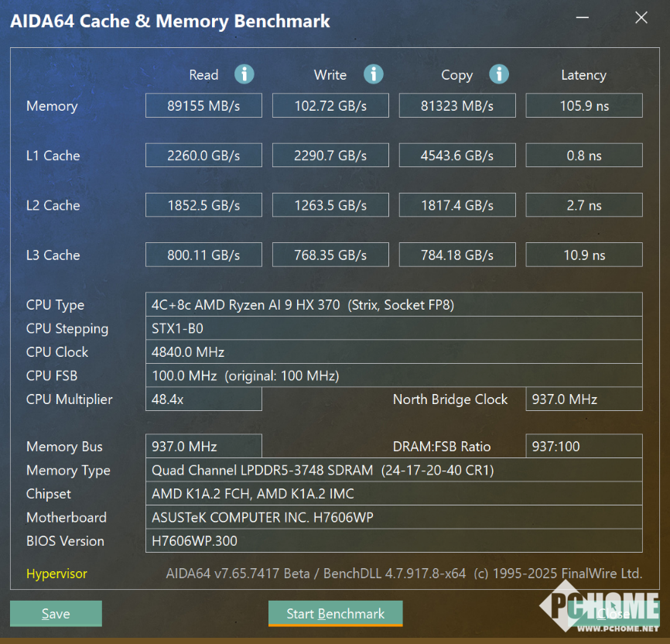
Task: Click L1 Cache Copy value 4543.6 GB/s
Action: tap(457, 156)
